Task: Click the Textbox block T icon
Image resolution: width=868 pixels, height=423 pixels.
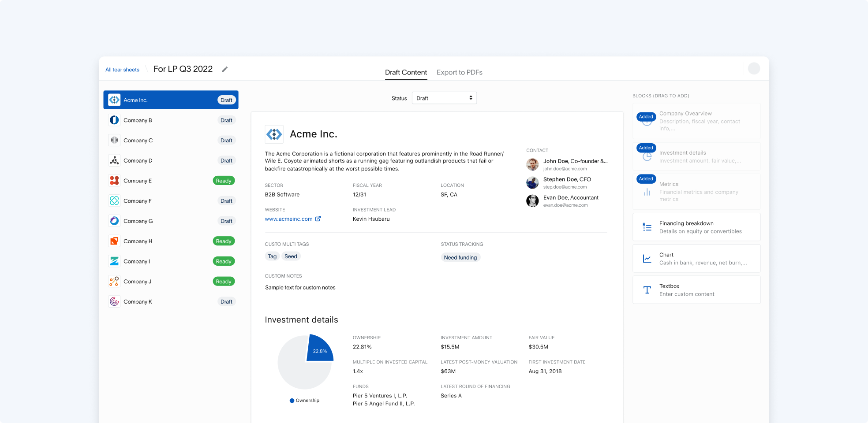Action: tap(647, 290)
